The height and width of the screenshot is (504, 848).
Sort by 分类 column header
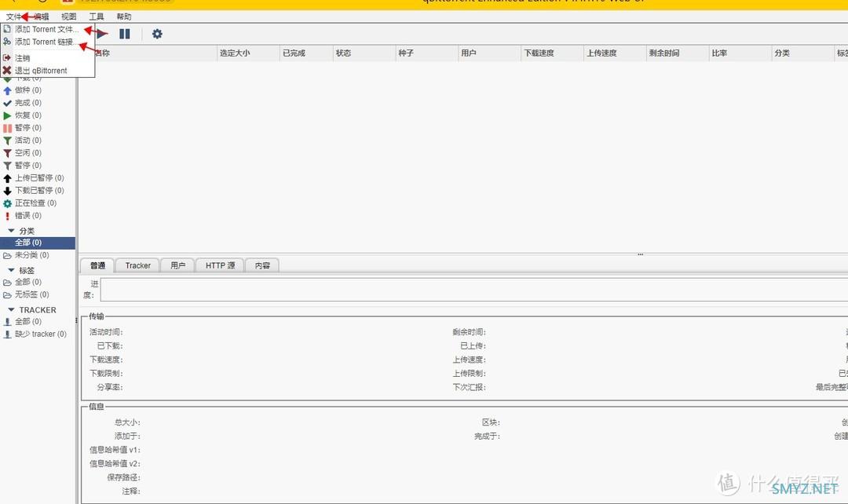(803, 53)
